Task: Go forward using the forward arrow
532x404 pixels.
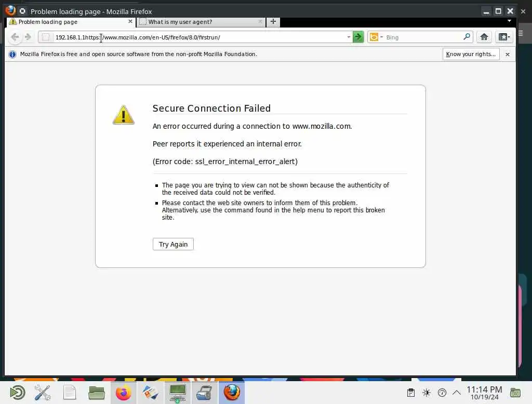Action: (x=28, y=37)
